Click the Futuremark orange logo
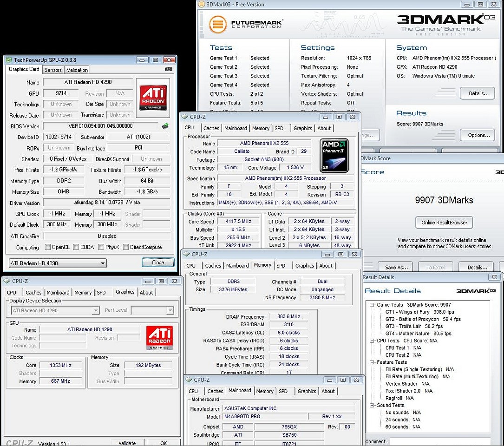 tap(217, 25)
